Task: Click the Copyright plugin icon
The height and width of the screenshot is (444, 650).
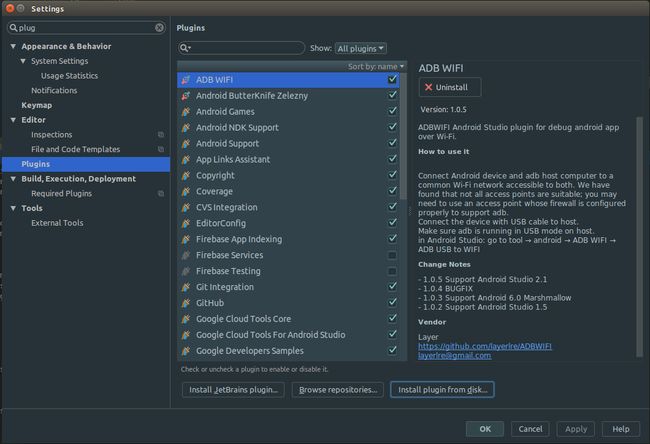Action: (x=186, y=175)
